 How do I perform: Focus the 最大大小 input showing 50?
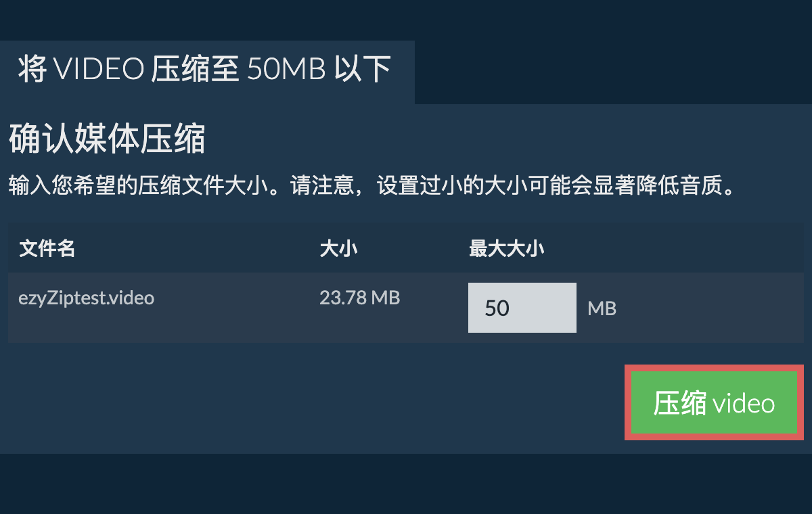click(x=522, y=308)
